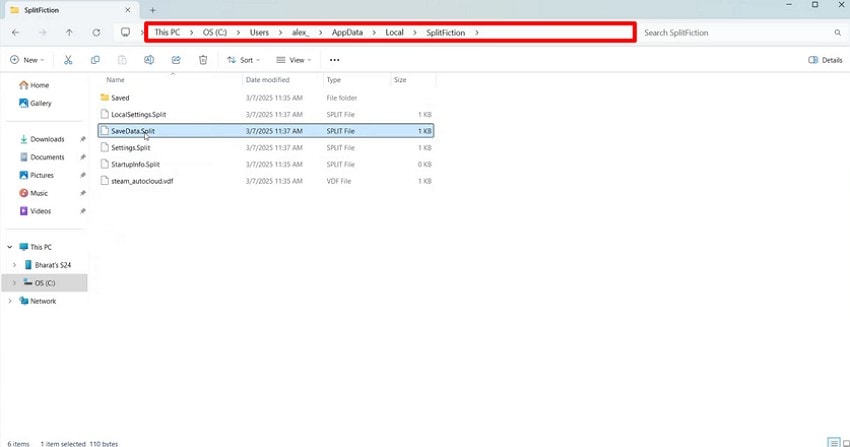Screen dimensions: 850x447
Task: Select Bharat's S24 device
Action: (48, 265)
